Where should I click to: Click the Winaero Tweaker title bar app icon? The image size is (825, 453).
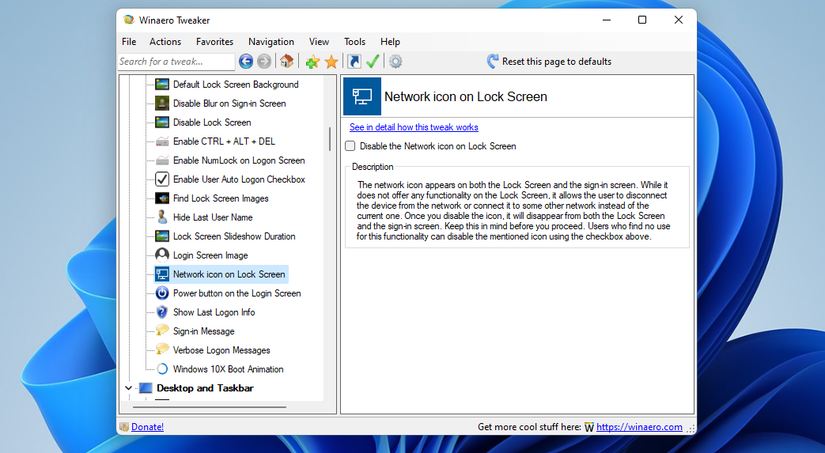click(x=128, y=20)
